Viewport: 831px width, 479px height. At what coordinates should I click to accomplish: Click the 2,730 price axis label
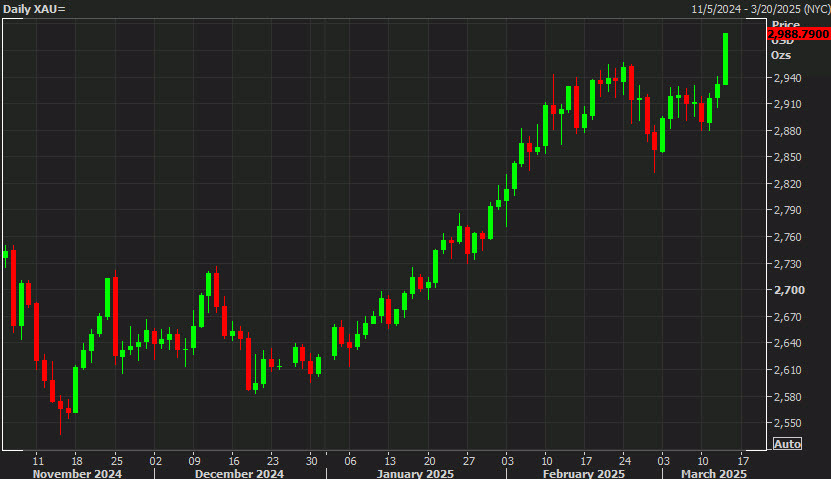[x=788, y=263]
